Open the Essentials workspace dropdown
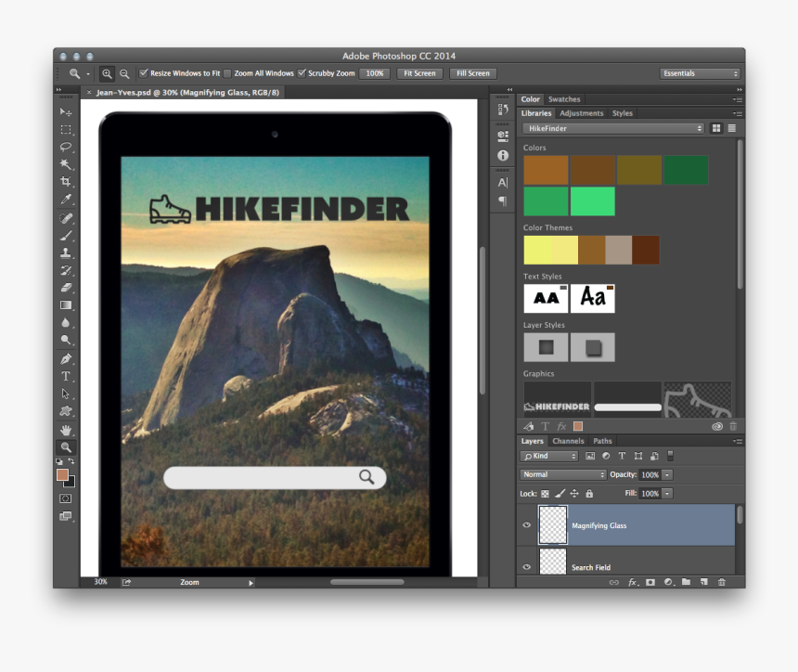The image size is (798, 672). (x=700, y=73)
